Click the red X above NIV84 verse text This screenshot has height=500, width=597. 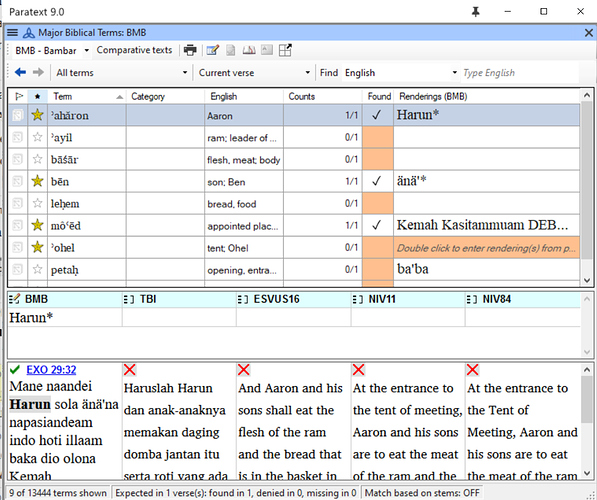tap(472, 369)
